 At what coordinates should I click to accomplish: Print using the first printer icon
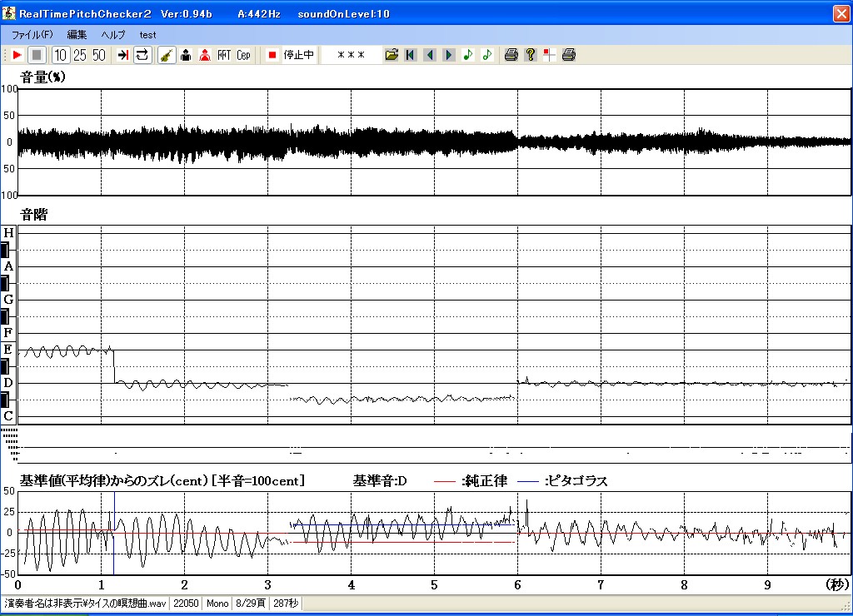511,55
